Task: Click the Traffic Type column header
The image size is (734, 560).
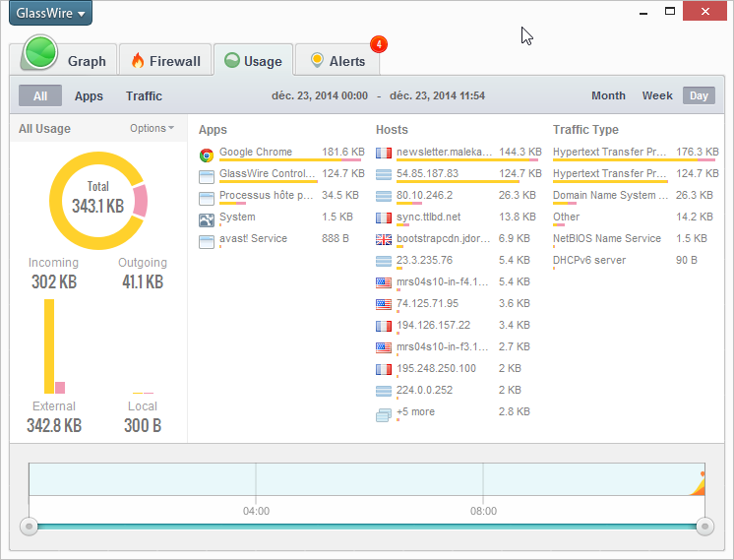Action: [585, 130]
